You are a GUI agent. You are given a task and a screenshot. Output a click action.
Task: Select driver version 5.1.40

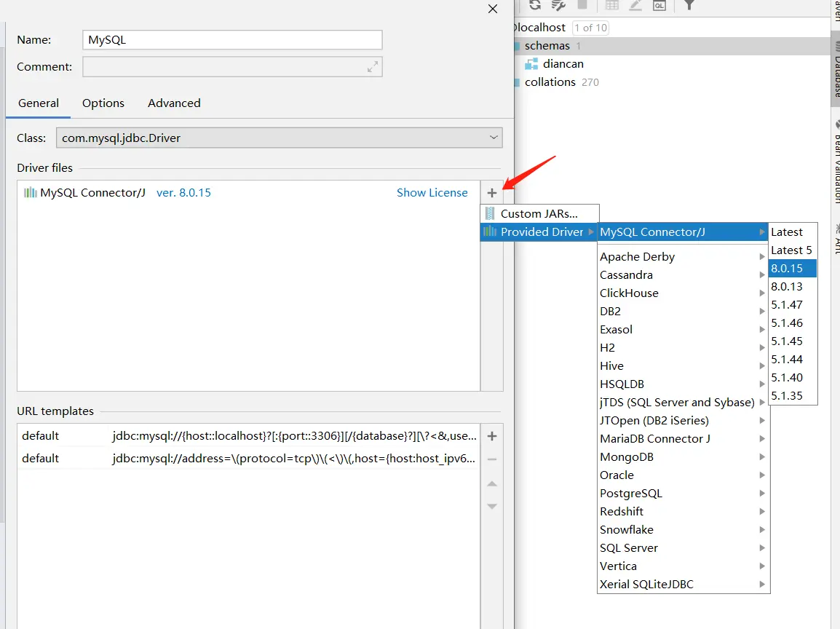pos(793,378)
